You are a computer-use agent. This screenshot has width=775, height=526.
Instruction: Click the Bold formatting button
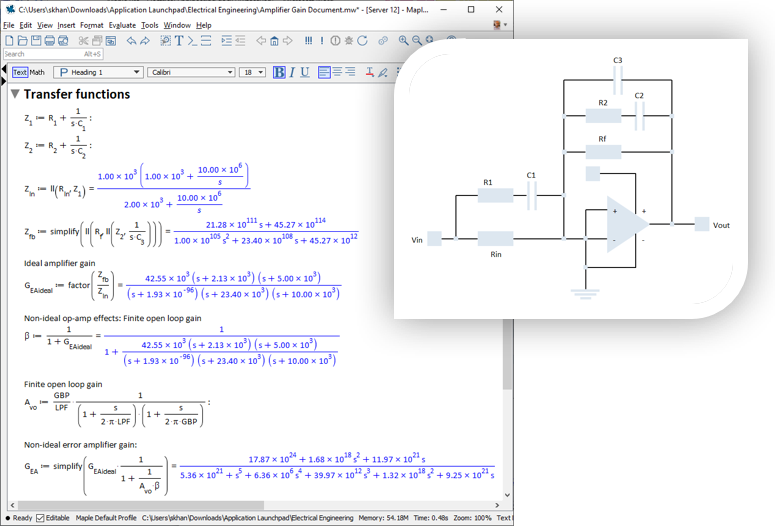(279, 73)
